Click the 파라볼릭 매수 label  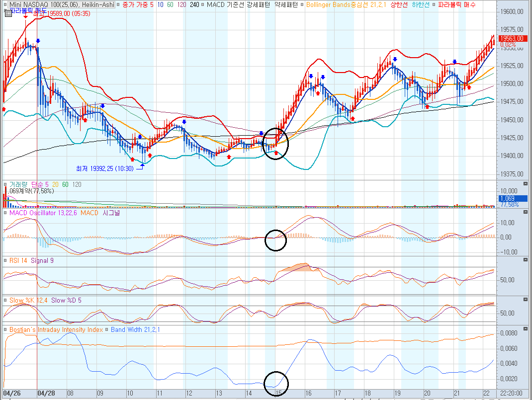[457, 5]
